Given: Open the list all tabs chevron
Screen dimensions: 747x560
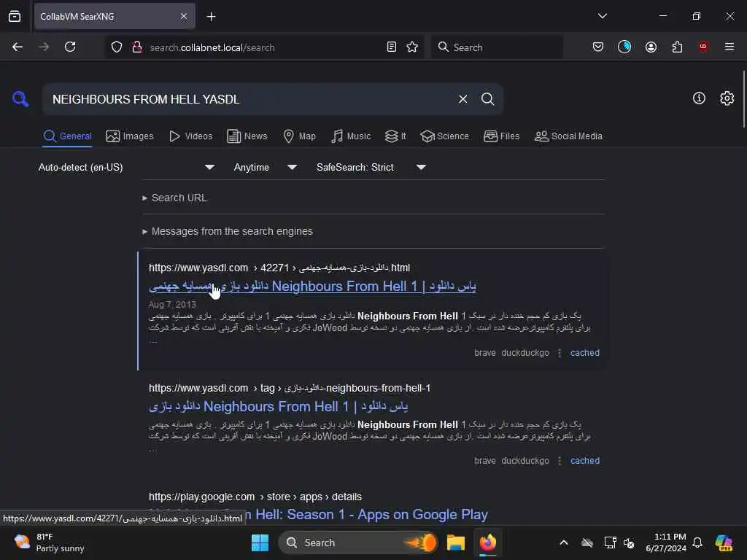Looking at the screenshot, I should pos(602,16).
